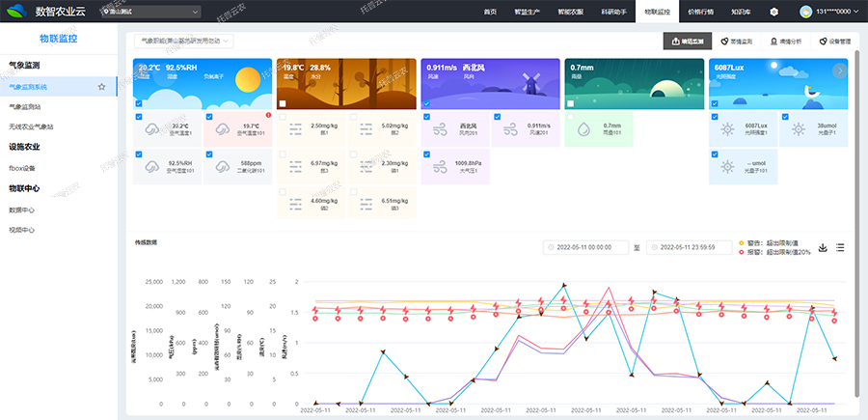
Task: Click the start date field 2022-05-11 00:00:00
Action: pos(586,248)
